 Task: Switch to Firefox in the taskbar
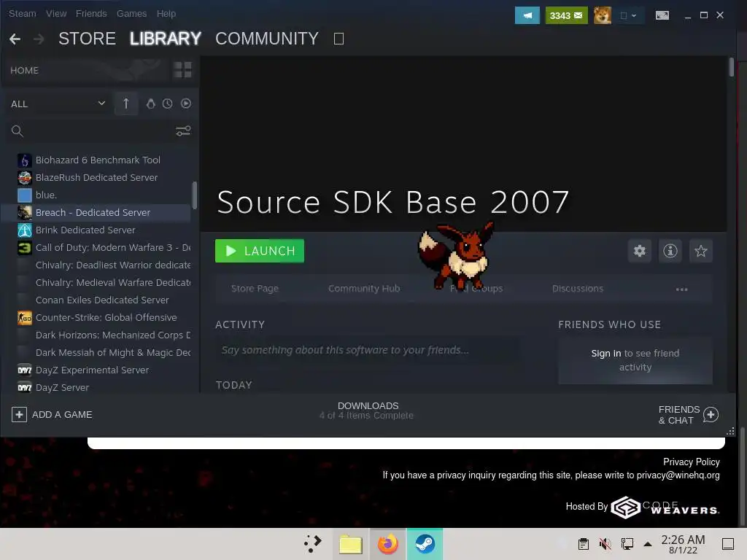[x=388, y=544]
